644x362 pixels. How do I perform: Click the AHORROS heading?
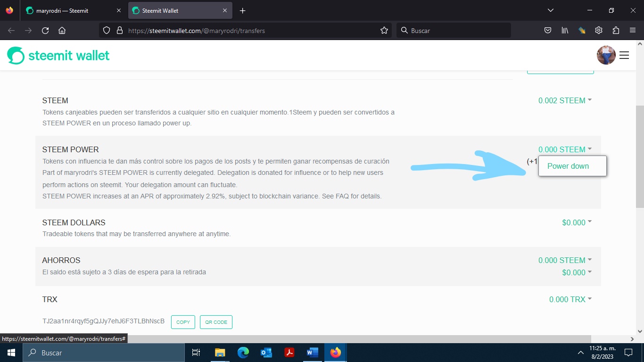click(61, 260)
